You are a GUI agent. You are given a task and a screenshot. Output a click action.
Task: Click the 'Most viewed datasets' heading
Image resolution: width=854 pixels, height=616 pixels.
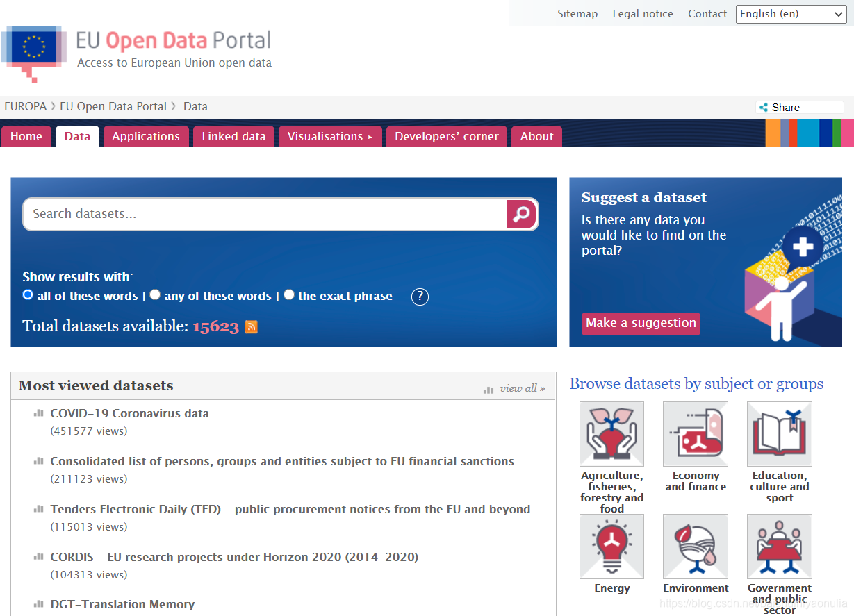point(96,385)
